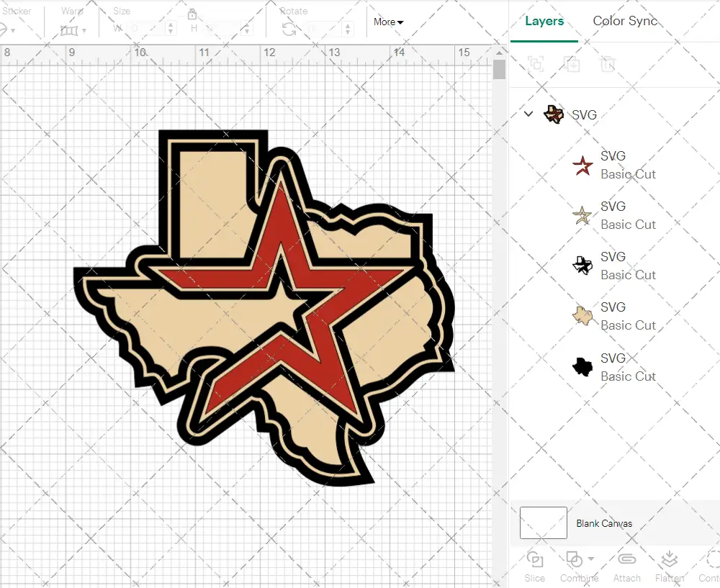Toggle the size aspect ratio lock

click(192, 14)
